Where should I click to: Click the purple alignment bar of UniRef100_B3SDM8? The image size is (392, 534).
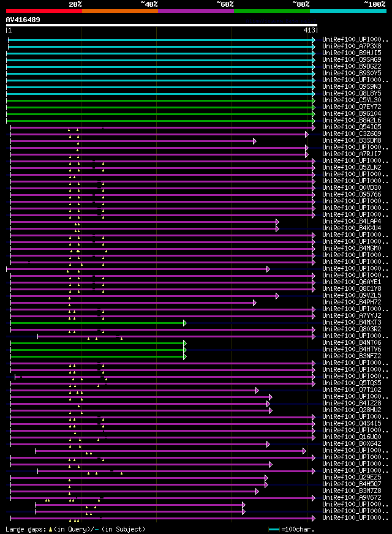tap(132, 141)
